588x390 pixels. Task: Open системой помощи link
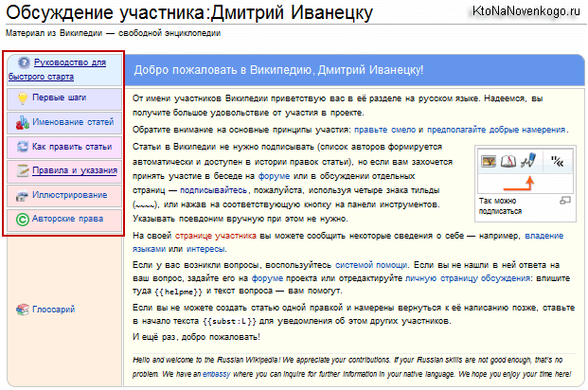[x=371, y=265]
